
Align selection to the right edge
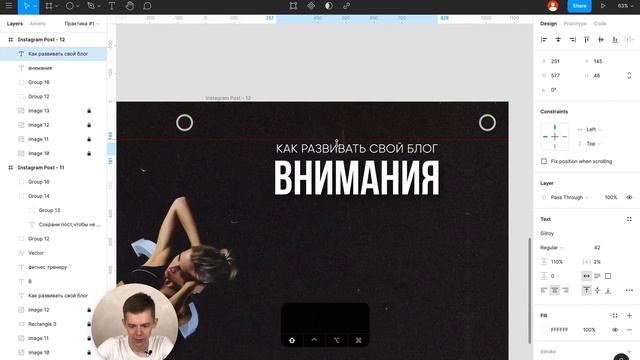(573, 40)
